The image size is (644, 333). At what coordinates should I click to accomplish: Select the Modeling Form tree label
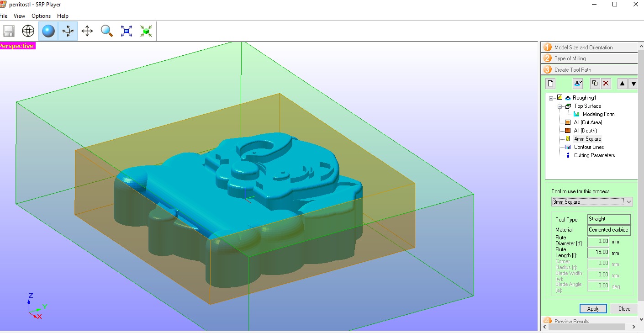pyautogui.click(x=598, y=114)
